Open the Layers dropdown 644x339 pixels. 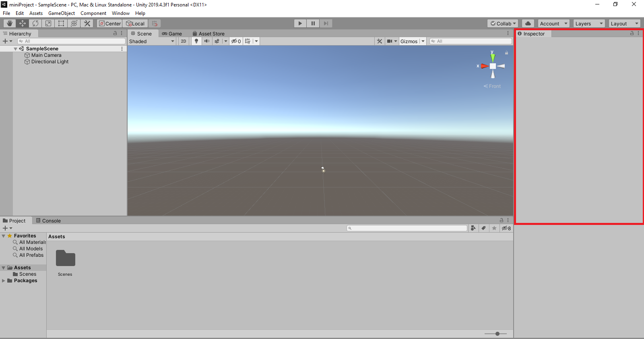(x=589, y=23)
